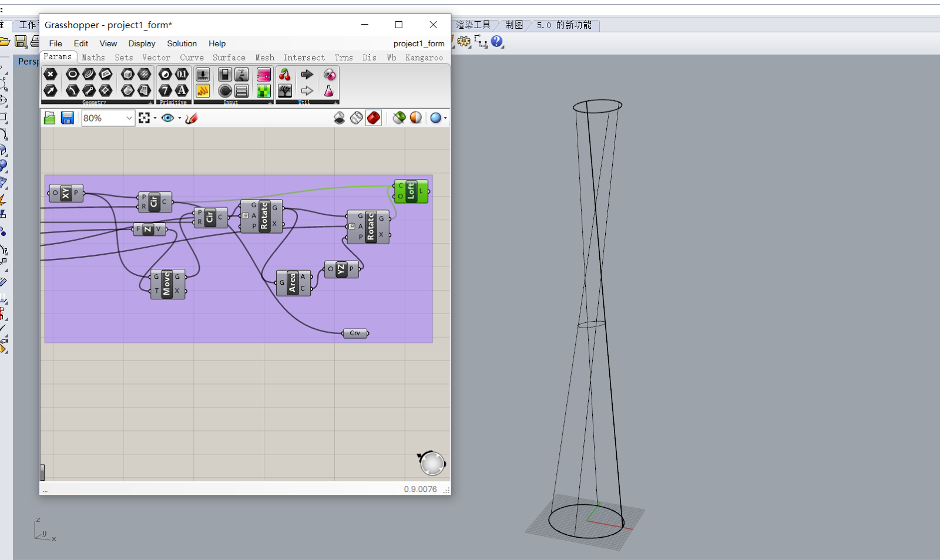Save the definition using the floppy disk icon
This screenshot has height=560, width=940.
[67, 118]
